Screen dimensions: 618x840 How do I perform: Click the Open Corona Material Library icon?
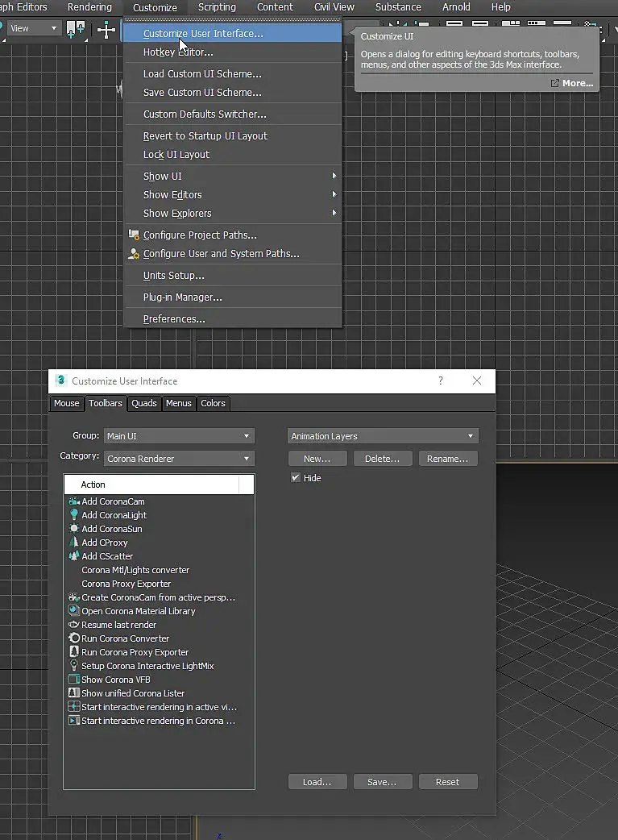click(74, 611)
